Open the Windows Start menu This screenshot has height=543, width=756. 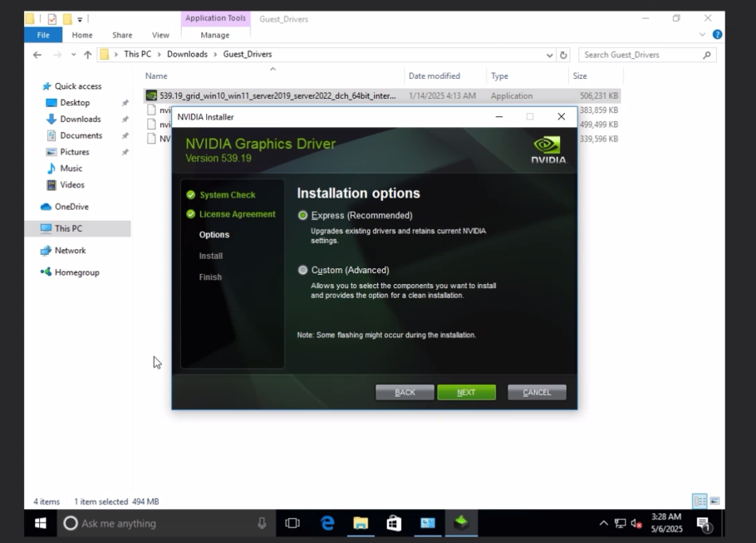(x=41, y=523)
